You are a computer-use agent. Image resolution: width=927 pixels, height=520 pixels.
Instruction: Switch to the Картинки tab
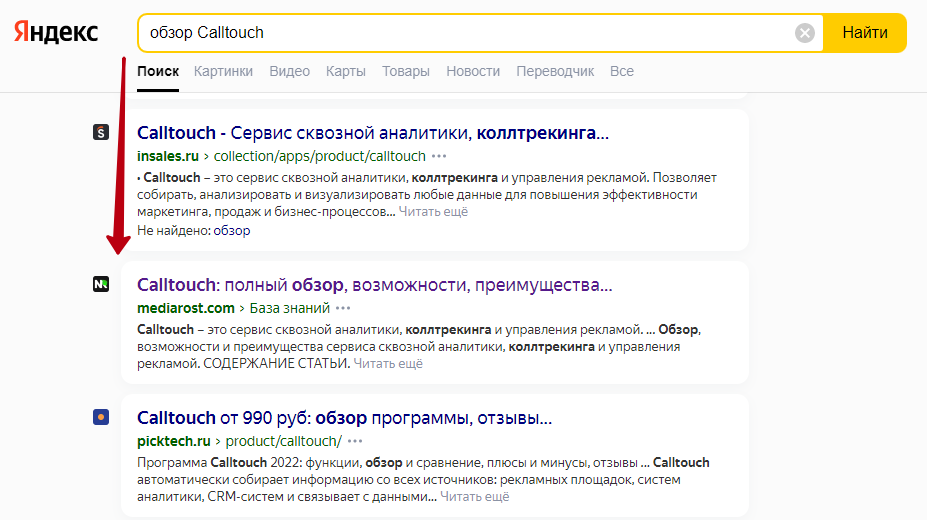223,72
